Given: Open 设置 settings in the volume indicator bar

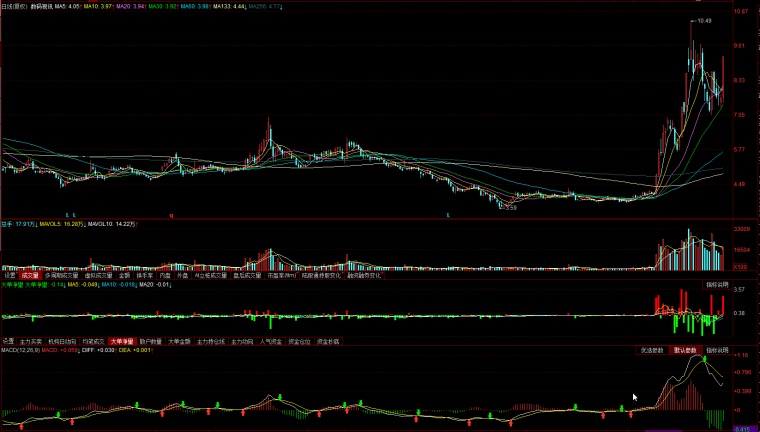Looking at the screenshot, I should [9, 275].
